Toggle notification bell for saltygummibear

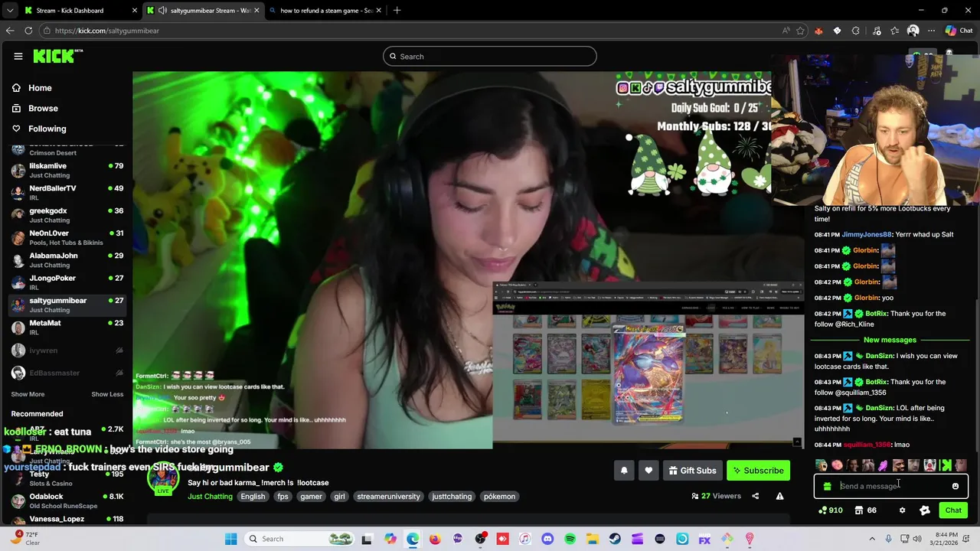click(x=624, y=471)
